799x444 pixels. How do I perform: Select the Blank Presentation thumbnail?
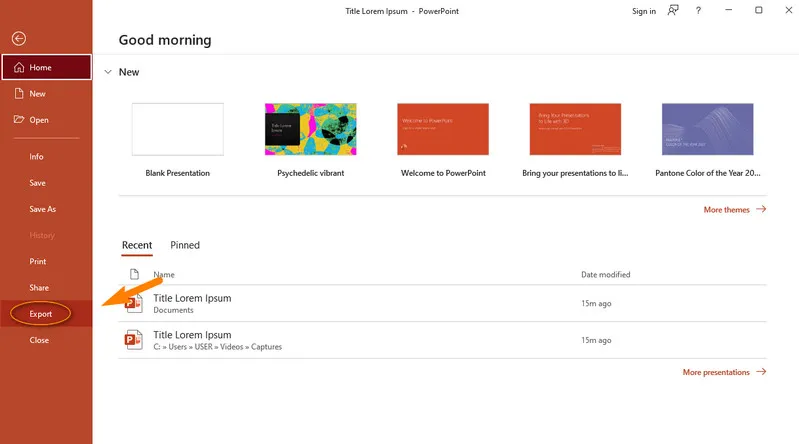pyautogui.click(x=178, y=129)
